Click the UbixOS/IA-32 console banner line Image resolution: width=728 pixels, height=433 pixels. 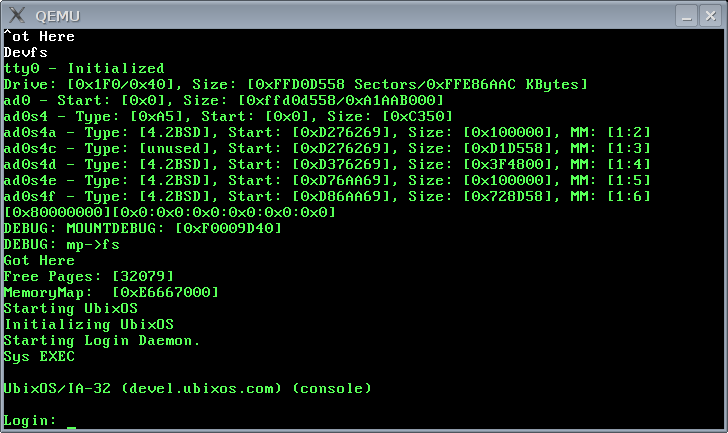(188, 388)
